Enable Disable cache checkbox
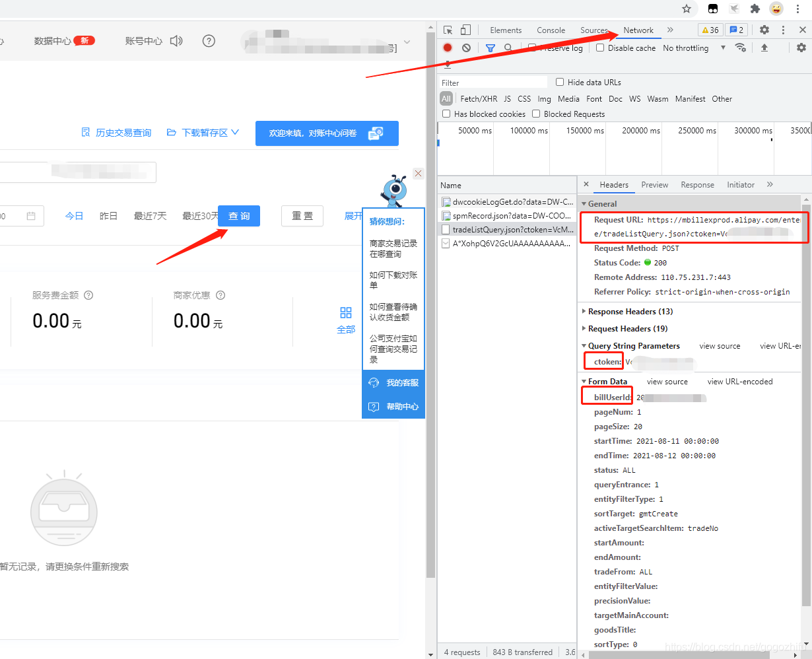The width and height of the screenshot is (812, 659). [x=600, y=48]
